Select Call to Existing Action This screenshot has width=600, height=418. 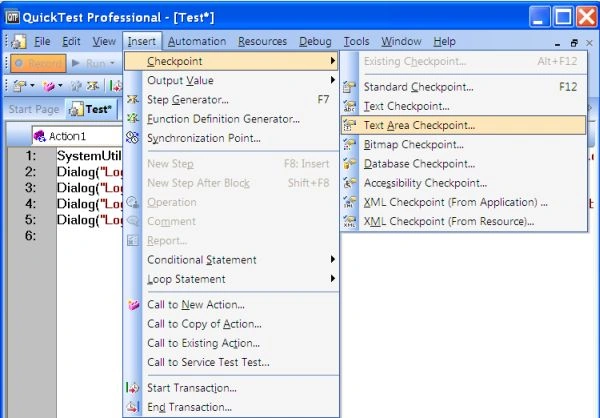click(231, 343)
